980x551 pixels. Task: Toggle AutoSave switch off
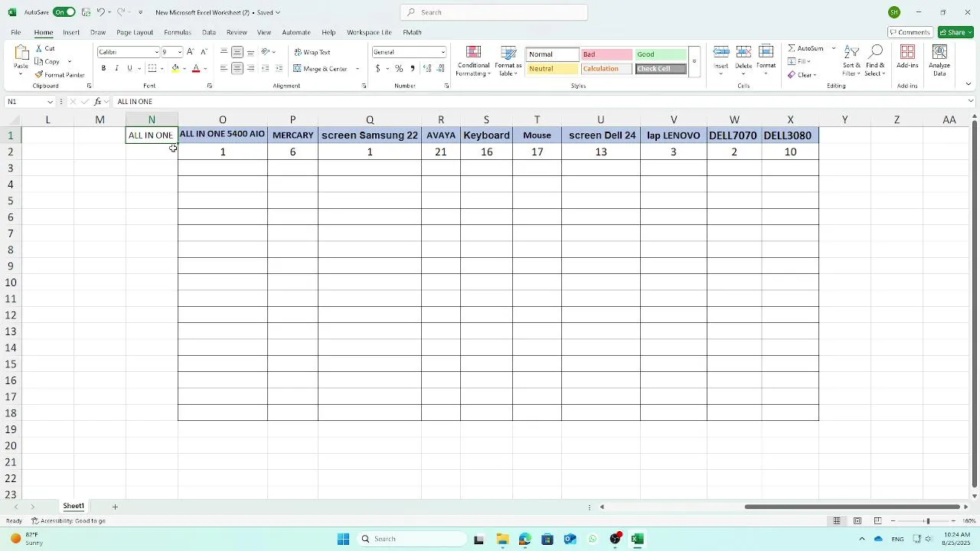click(64, 12)
